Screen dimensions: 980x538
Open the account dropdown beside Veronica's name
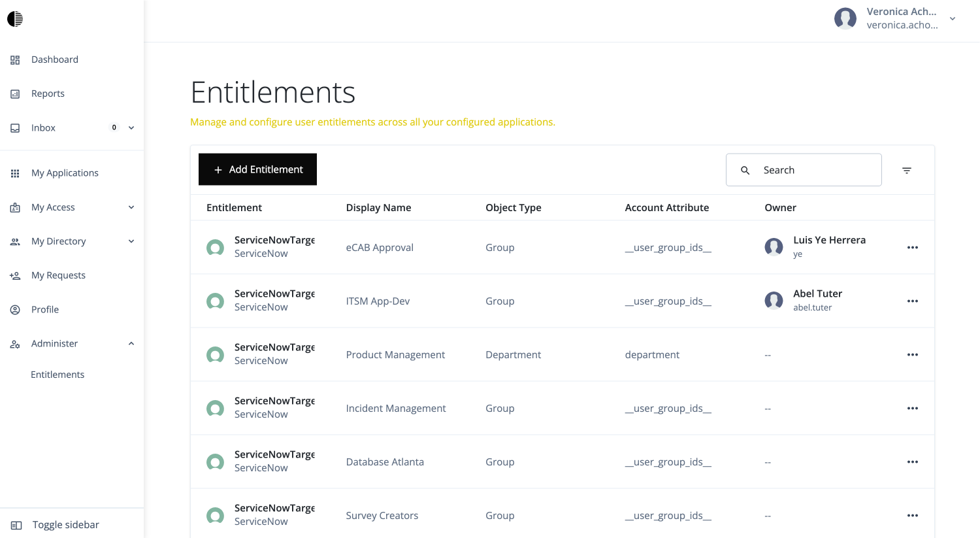click(952, 18)
